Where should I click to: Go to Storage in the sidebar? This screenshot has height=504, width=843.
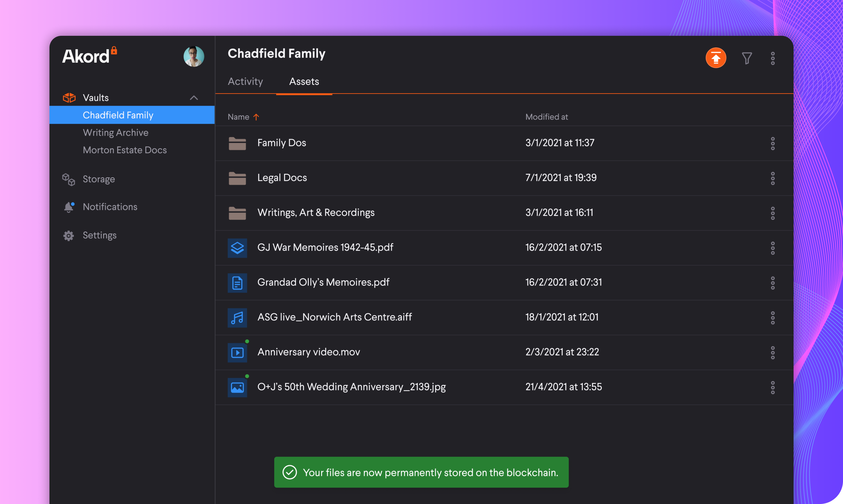pyautogui.click(x=99, y=179)
